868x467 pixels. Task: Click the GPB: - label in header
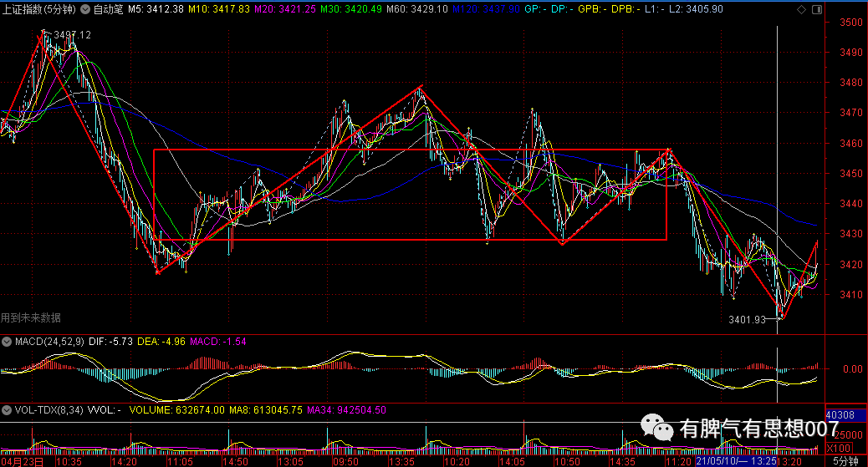(x=592, y=9)
